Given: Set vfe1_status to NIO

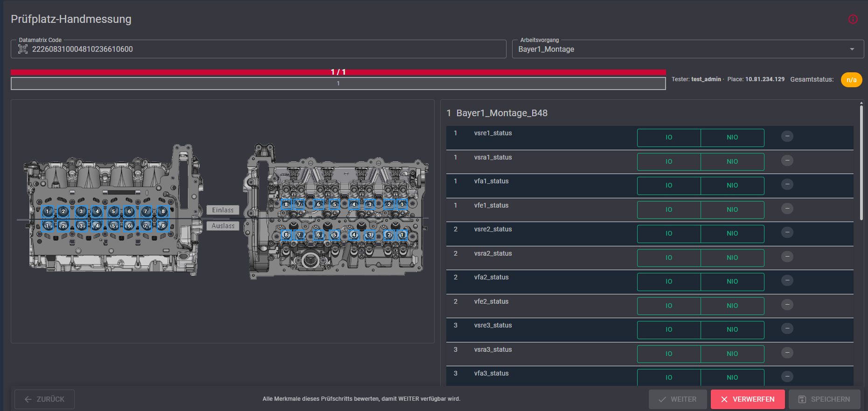Looking at the screenshot, I should [732, 210].
